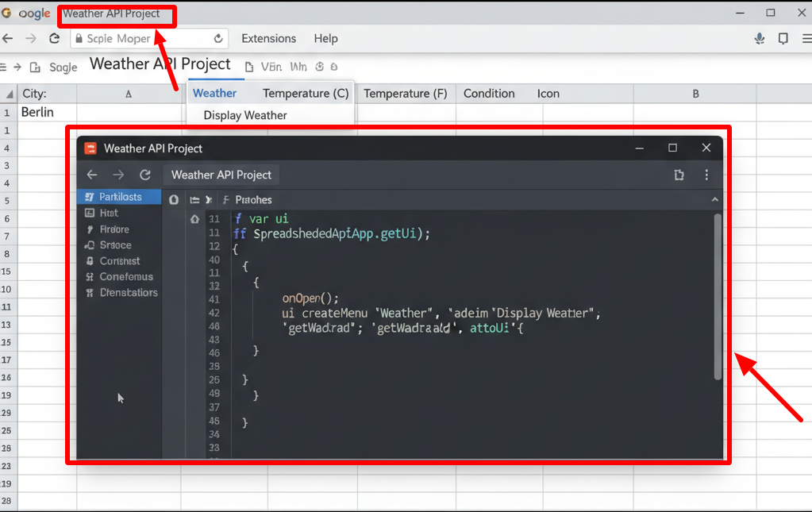
Task: Collapse editor panel with the up chevron
Action: coord(714,200)
